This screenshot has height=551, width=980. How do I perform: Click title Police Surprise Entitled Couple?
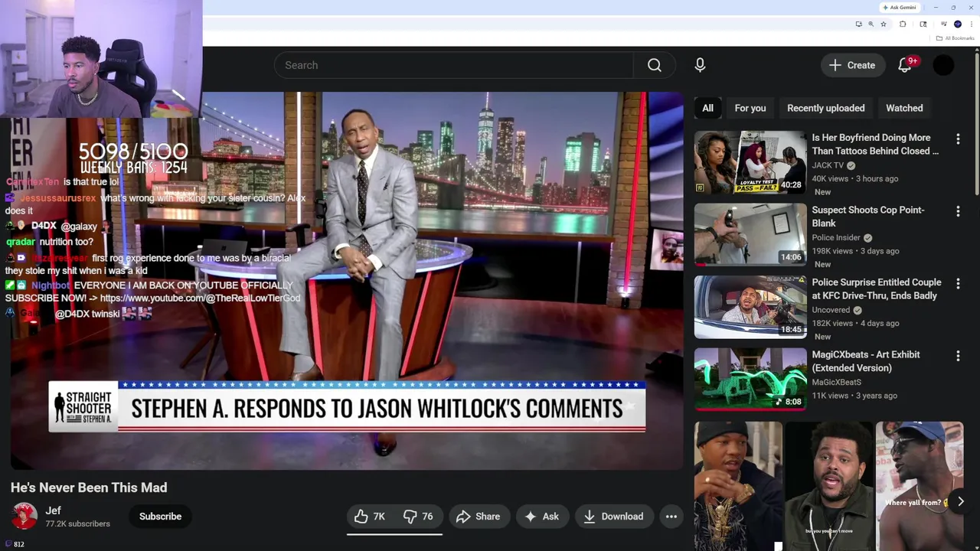877,289
